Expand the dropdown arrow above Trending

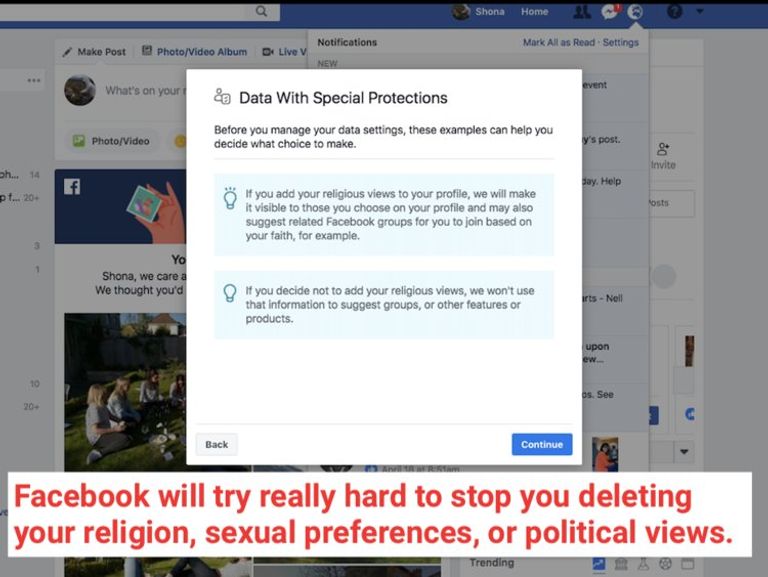684,452
